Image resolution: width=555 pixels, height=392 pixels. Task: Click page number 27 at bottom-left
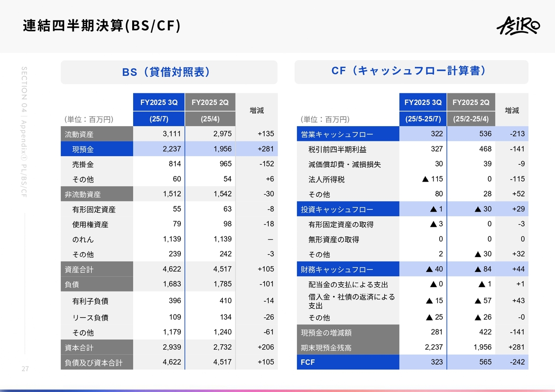(x=25, y=369)
